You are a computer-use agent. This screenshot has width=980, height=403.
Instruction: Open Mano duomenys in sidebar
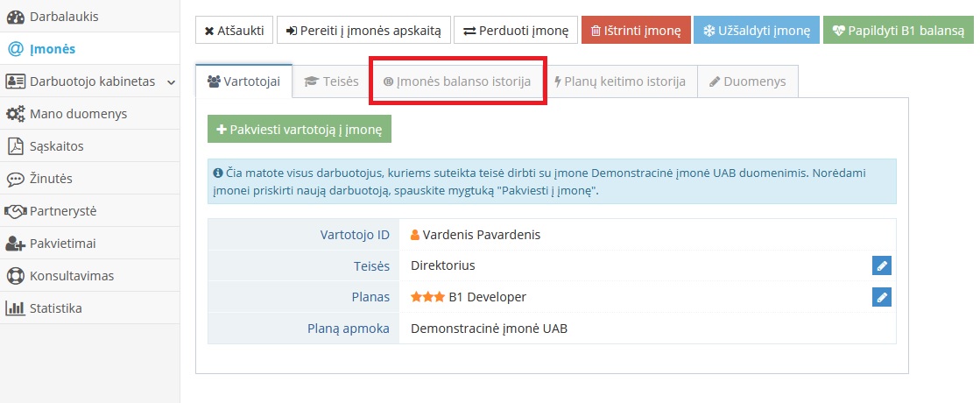78,114
